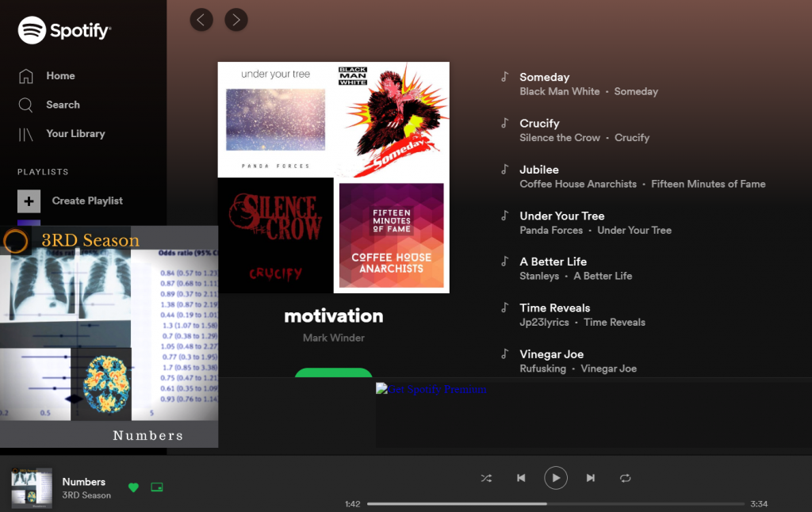The image size is (812, 512).
Task: Click the small now-playing Numbers thumbnail
Action: [x=32, y=487]
